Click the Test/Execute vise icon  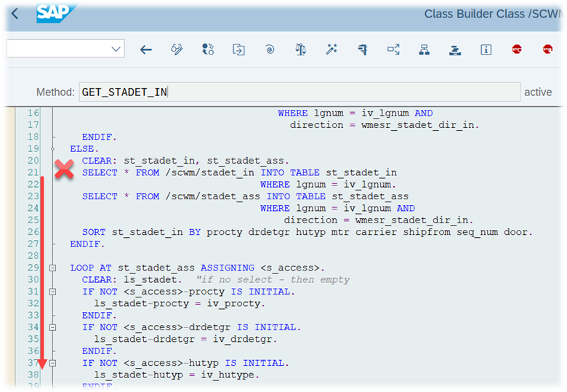[362, 49]
